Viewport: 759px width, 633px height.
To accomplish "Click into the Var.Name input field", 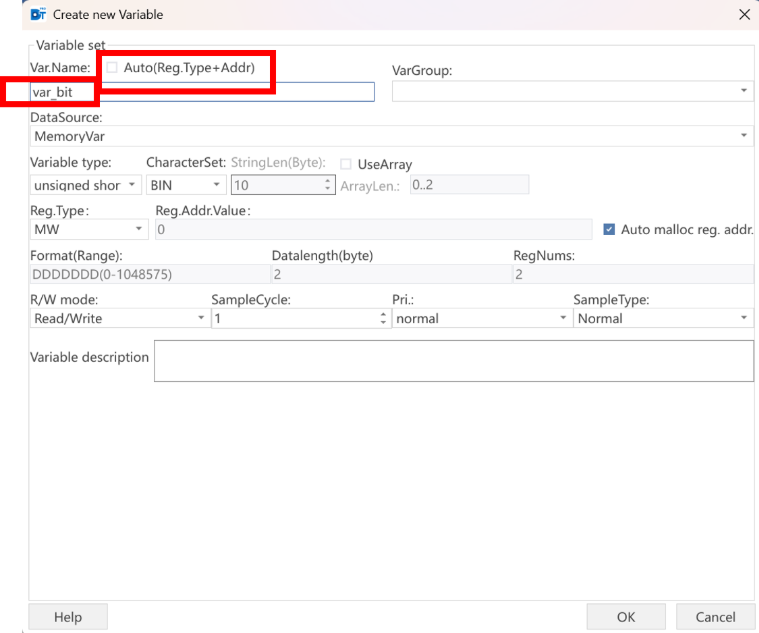I will point(202,92).
